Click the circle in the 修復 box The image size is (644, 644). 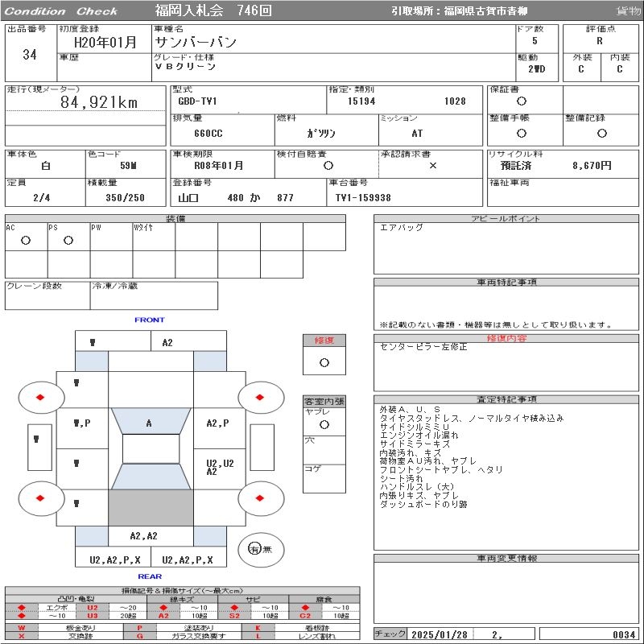coord(324,363)
